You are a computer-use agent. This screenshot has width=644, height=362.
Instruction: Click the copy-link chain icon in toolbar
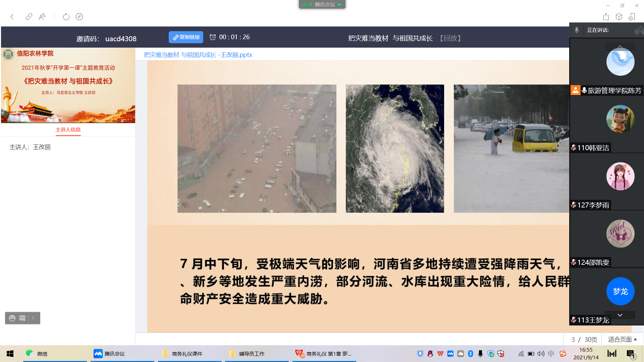(x=29, y=16)
